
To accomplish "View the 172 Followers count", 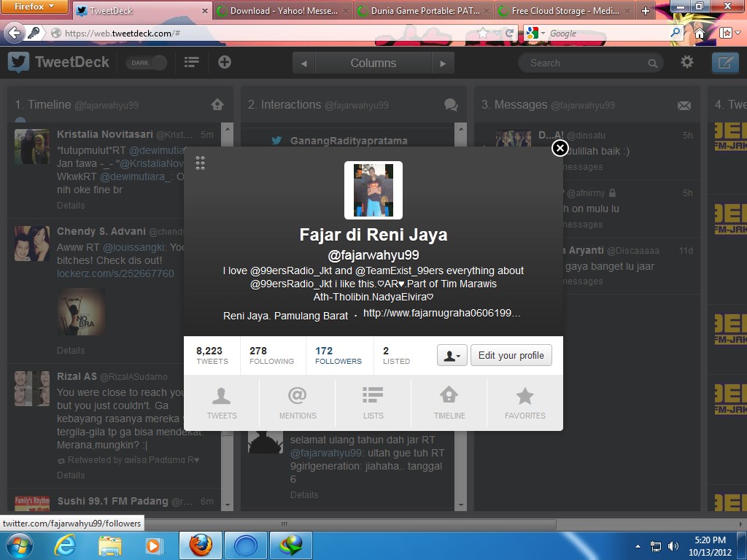I will (x=338, y=355).
